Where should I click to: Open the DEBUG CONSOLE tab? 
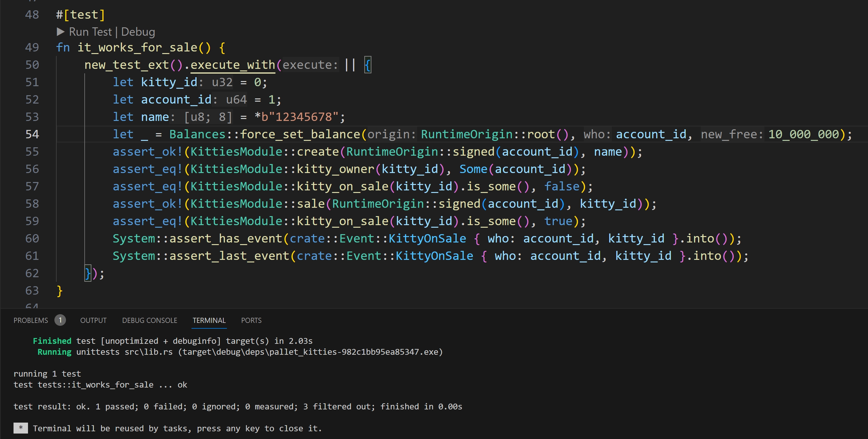[x=150, y=320]
